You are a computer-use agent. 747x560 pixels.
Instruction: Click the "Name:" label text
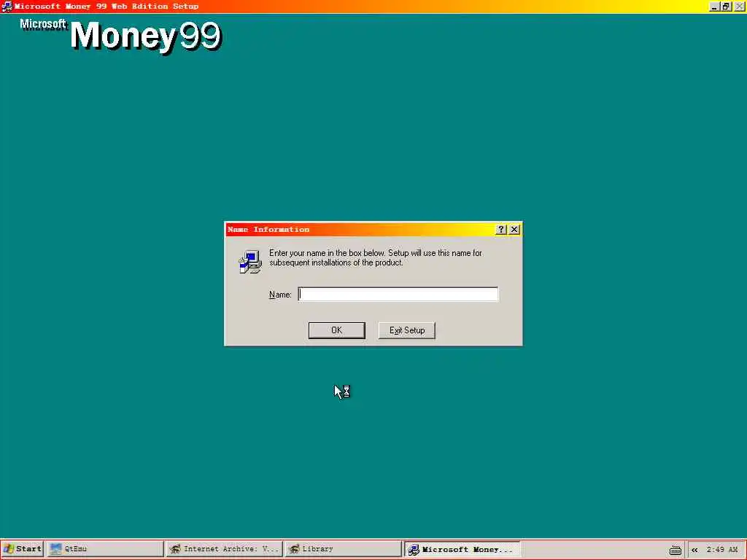[x=280, y=295]
